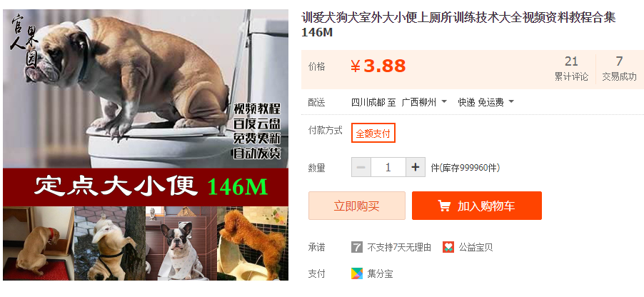Open the 21 累计评论 reviews count
Viewport: 644px width, 297px height.
pyautogui.click(x=571, y=69)
